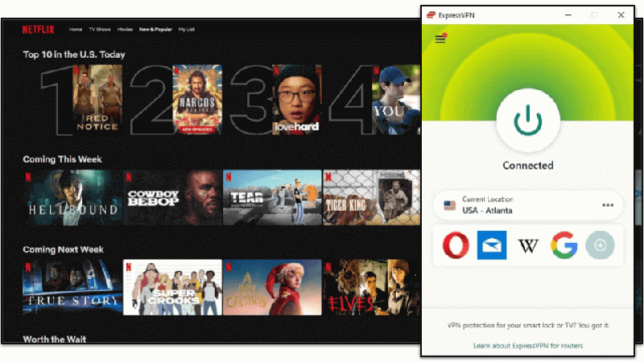Minimize the ExpressVPN window
This screenshot has width=644, height=362.
point(568,15)
